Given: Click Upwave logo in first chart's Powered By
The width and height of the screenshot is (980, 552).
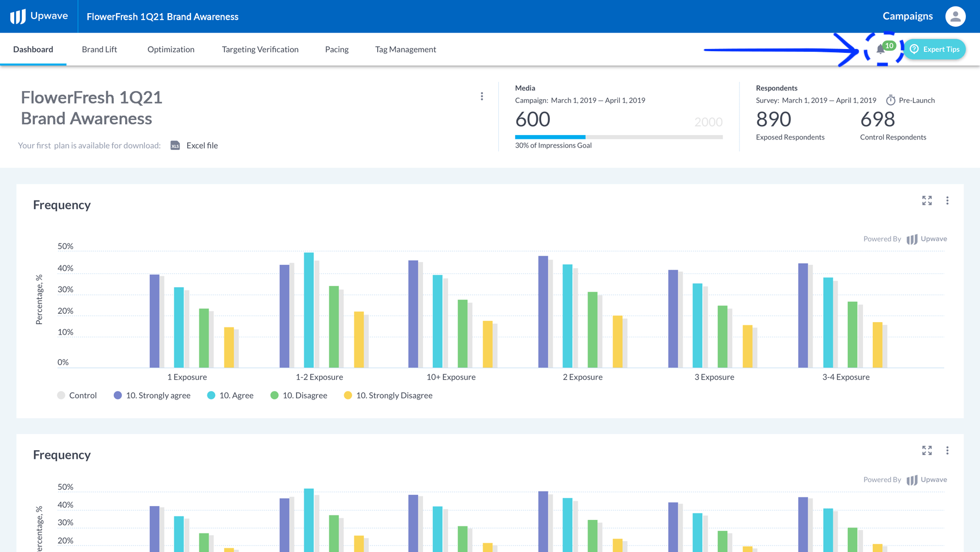Looking at the screenshot, I should [927, 239].
